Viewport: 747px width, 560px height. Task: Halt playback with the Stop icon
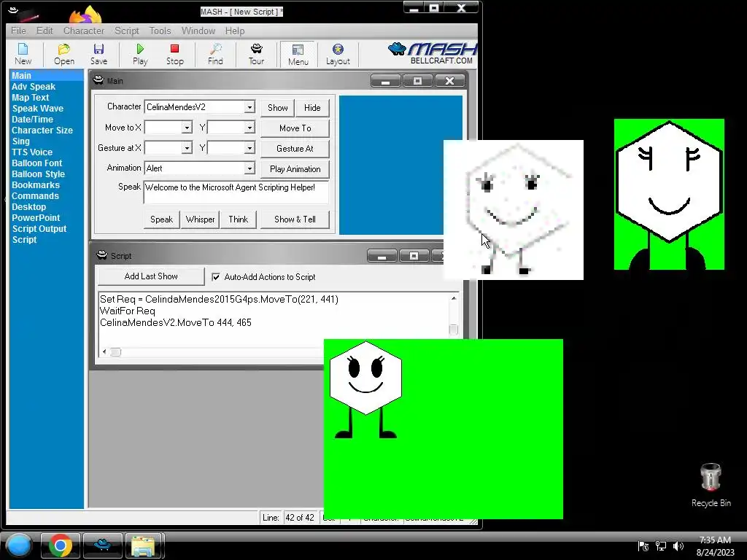(175, 54)
